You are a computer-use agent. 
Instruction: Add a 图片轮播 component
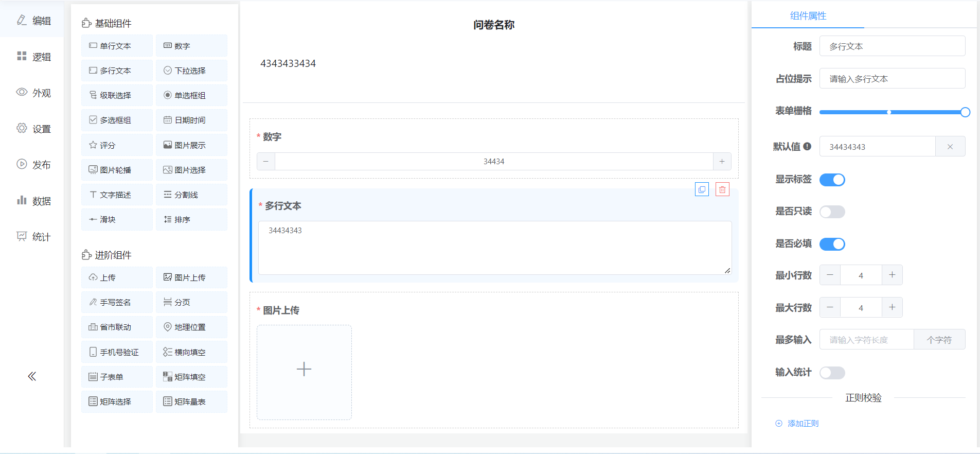click(x=117, y=170)
